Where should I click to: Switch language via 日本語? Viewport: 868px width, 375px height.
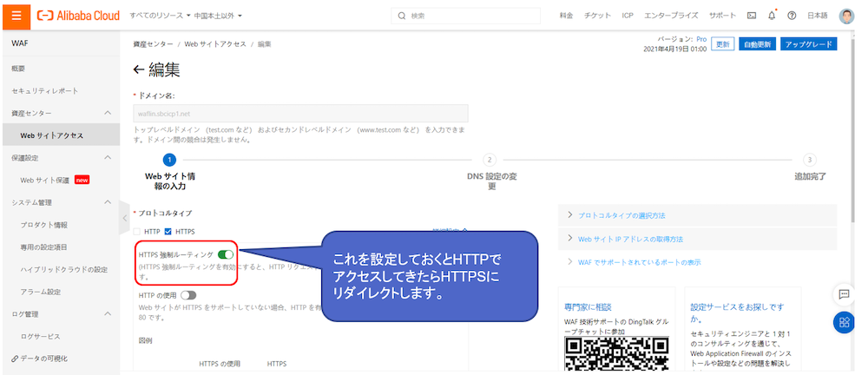(818, 16)
